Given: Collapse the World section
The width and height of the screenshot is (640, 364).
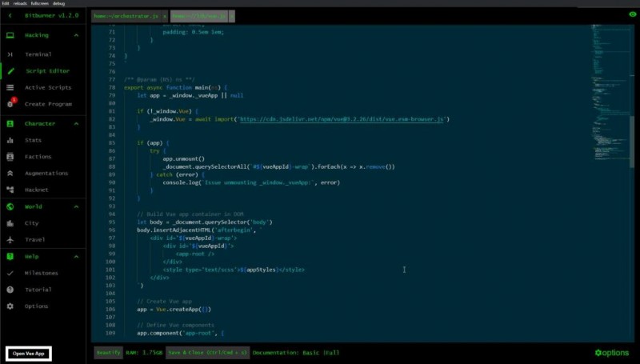Looking at the screenshot, I should click(76, 207).
